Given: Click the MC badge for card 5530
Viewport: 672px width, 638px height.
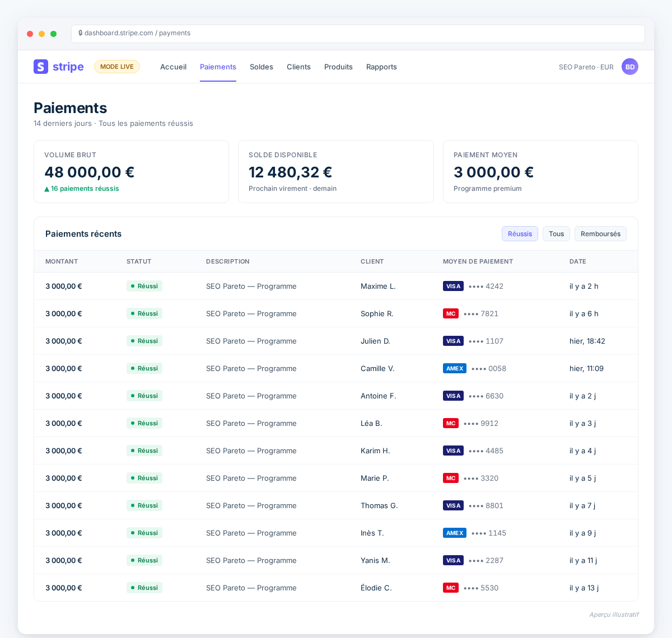Looking at the screenshot, I should click(x=451, y=588).
